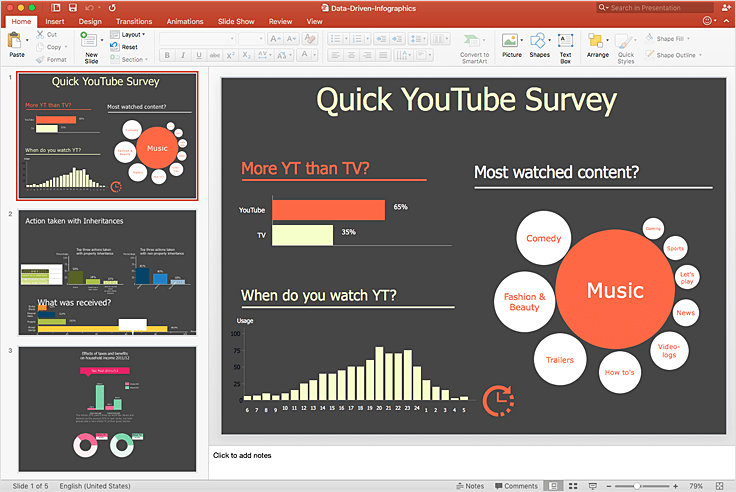The height and width of the screenshot is (492, 736).
Task: Toggle Italic formatting
Action: point(183,55)
